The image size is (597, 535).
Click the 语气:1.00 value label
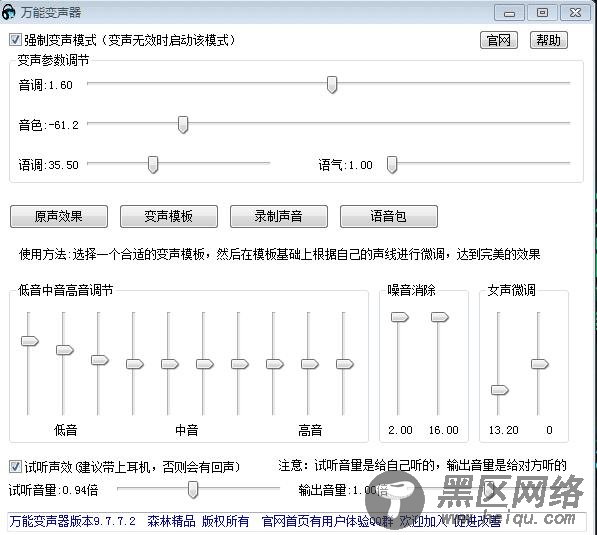click(346, 165)
